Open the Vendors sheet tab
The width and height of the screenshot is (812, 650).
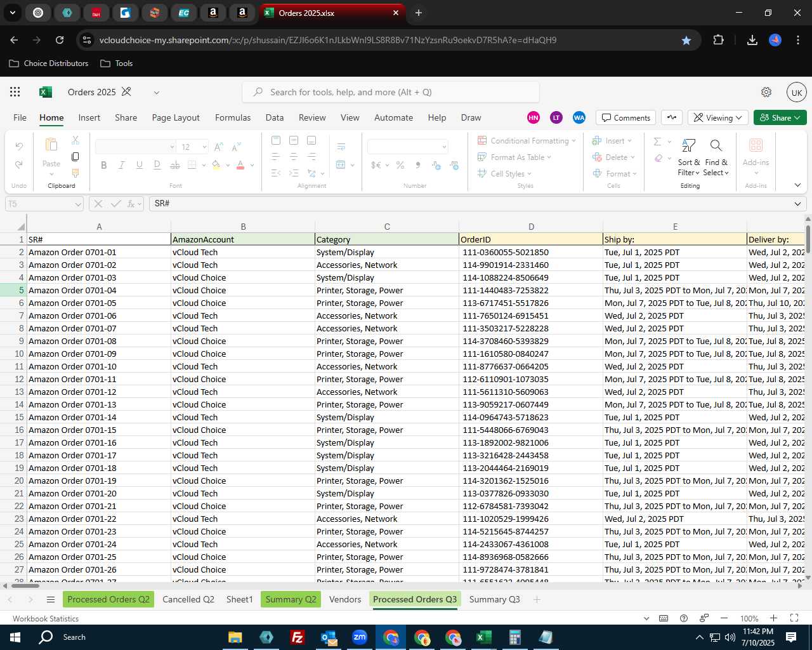pos(345,599)
